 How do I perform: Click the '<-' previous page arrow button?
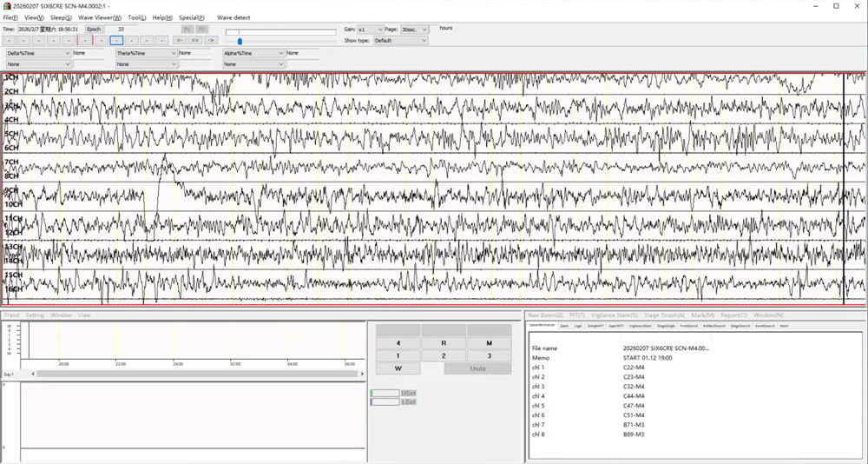(x=179, y=40)
